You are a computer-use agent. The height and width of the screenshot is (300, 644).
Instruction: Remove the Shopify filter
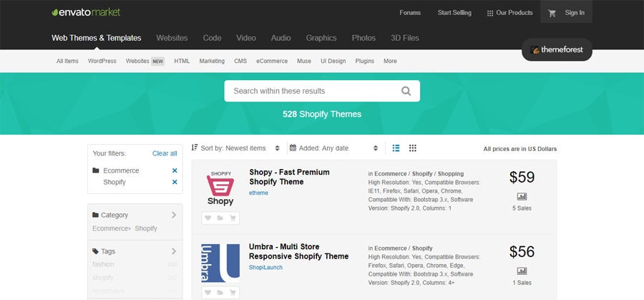[175, 182]
